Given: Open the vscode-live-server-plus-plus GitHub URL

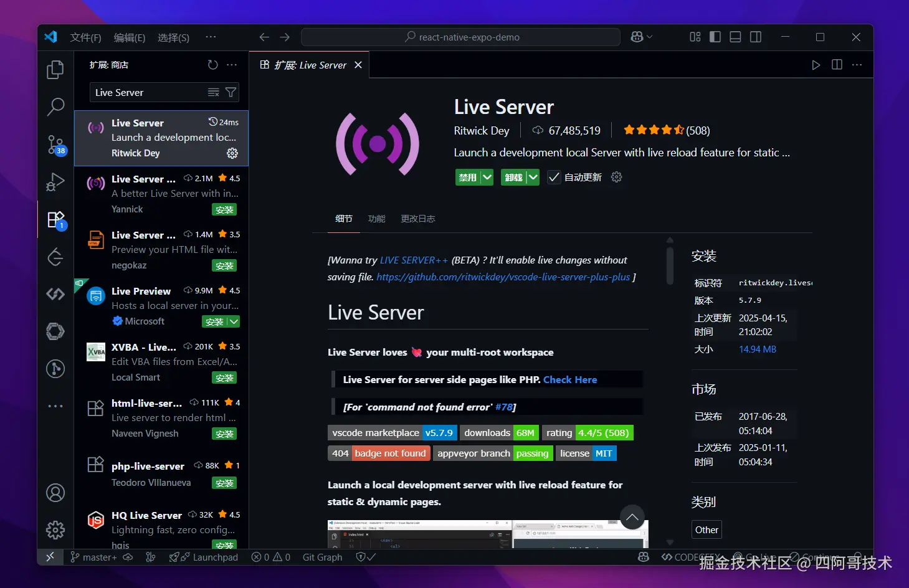Looking at the screenshot, I should [503, 277].
